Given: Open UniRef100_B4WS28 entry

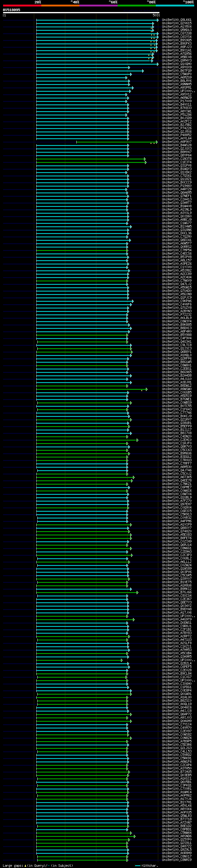Looking at the screenshot, I should pos(177,145).
